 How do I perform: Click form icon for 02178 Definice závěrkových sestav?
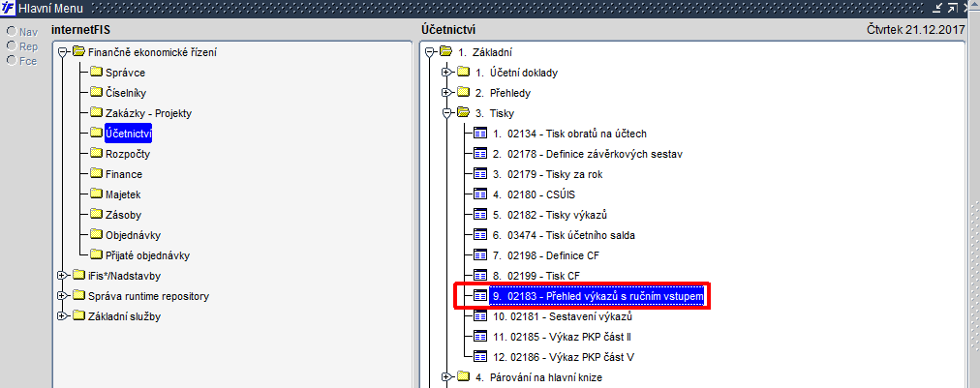(480, 154)
